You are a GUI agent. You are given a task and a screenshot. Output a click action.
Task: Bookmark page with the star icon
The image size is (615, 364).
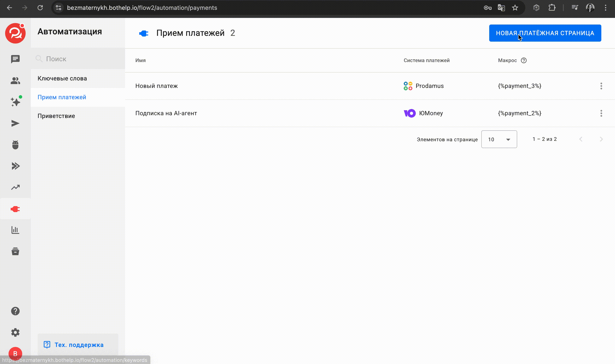coord(515,8)
